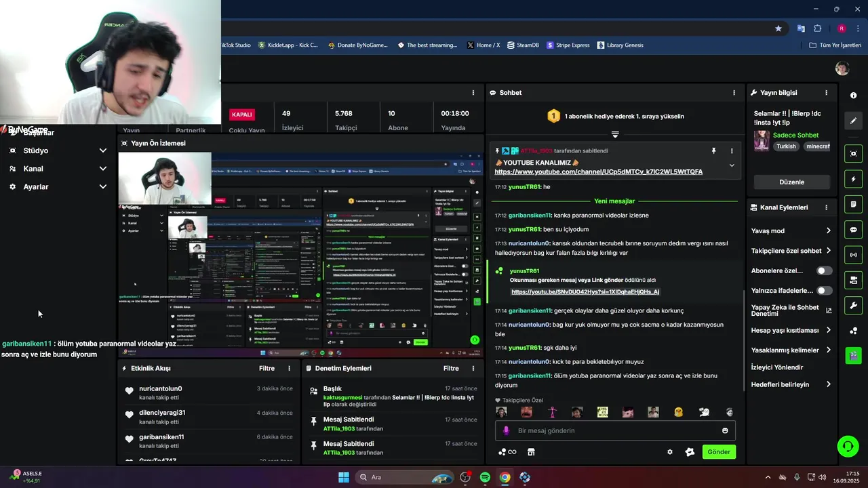Open TikTok Studio bookmark
This screenshot has height=488, width=868.
tap(235, 45)
